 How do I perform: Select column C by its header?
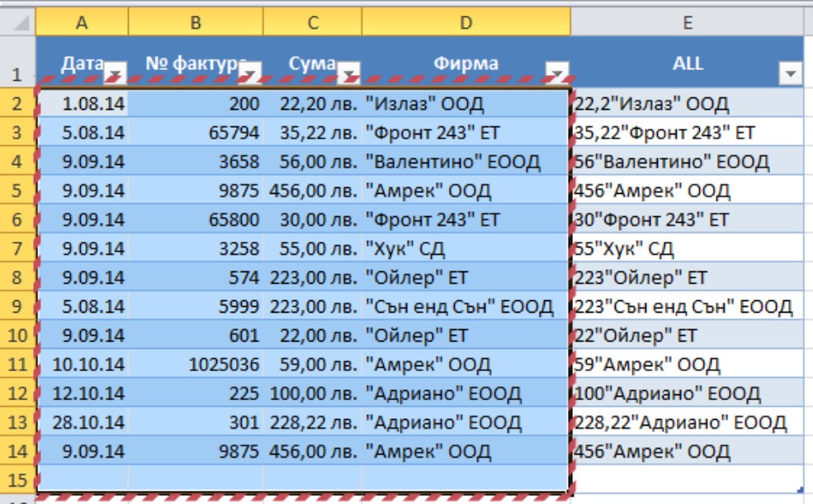click(313, 22)
